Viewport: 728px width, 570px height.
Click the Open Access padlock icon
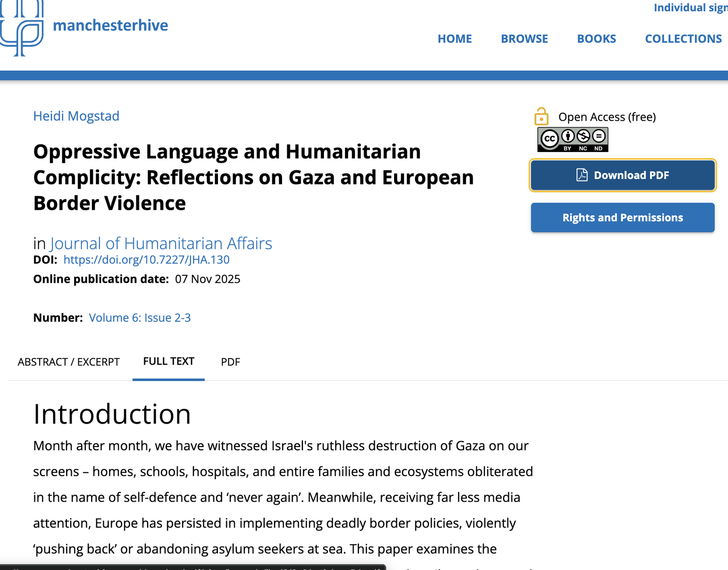(541, 117)
